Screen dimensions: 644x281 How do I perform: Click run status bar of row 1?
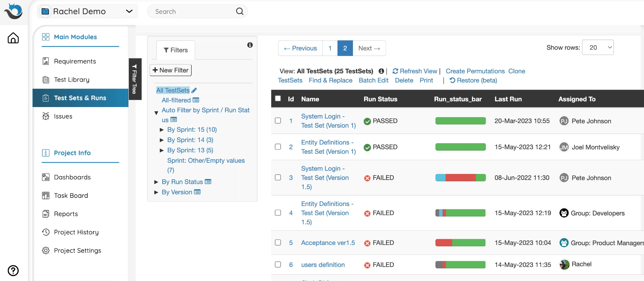coord(460,121)
